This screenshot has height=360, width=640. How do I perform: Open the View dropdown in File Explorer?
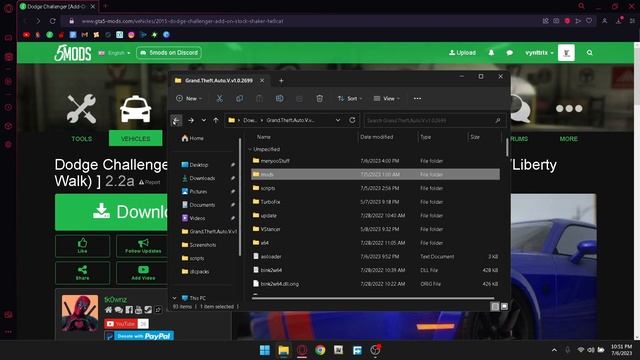[387, 98]
